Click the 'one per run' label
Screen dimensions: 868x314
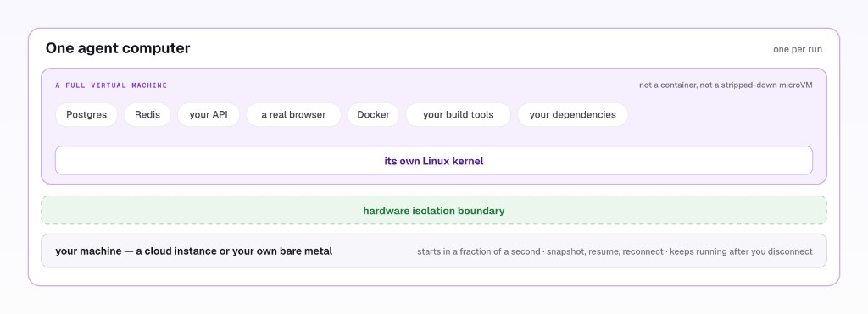pyautogui.click(x=797, y=50)
